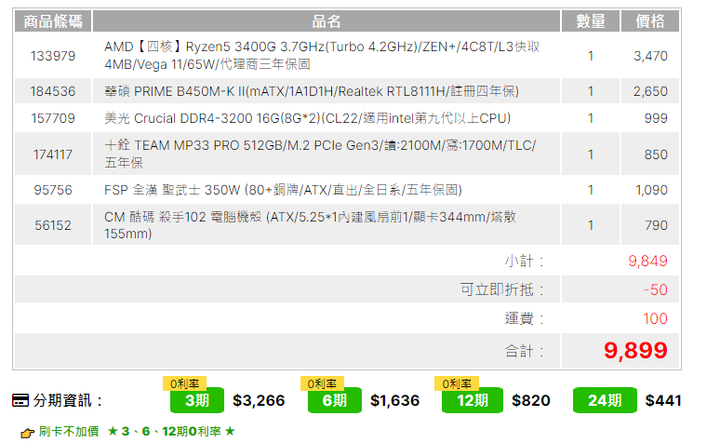This screenshot has height=443, width=720.
Task: Click the pointing hand icon before 刷卡不加價
Action: point(28,432)
